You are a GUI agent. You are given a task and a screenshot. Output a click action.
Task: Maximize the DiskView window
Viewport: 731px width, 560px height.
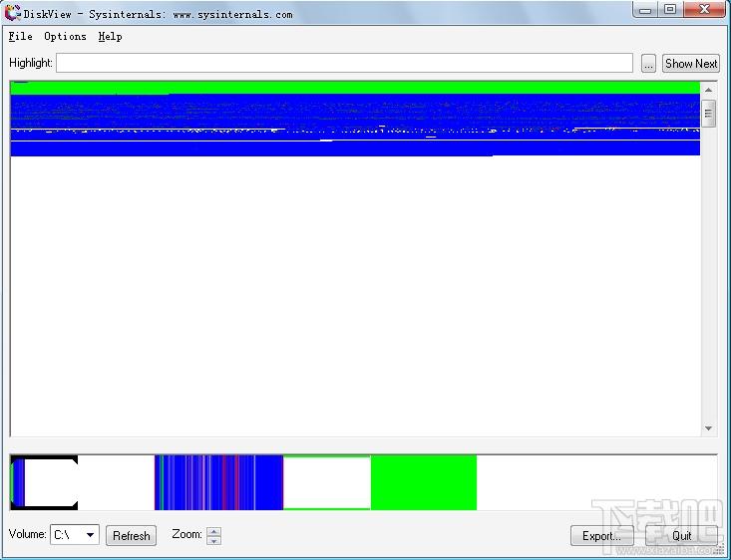(x=670, y=9)
